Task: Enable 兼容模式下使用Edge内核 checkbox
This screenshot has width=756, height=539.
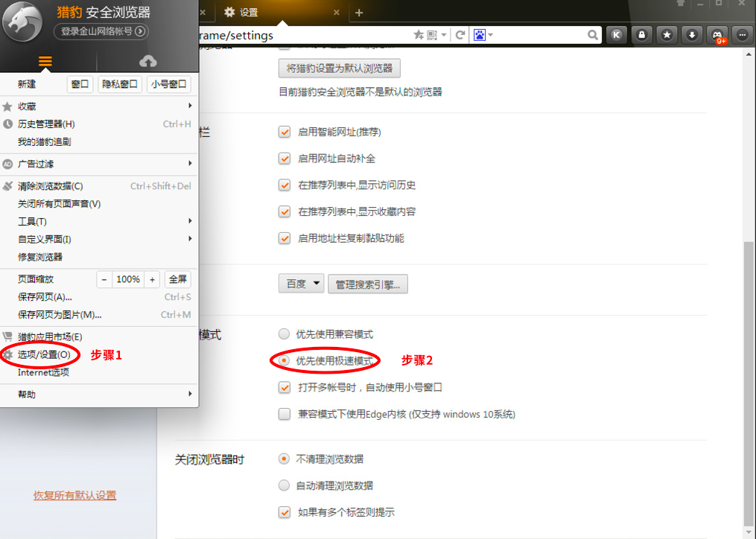Action: pos(285,414)
